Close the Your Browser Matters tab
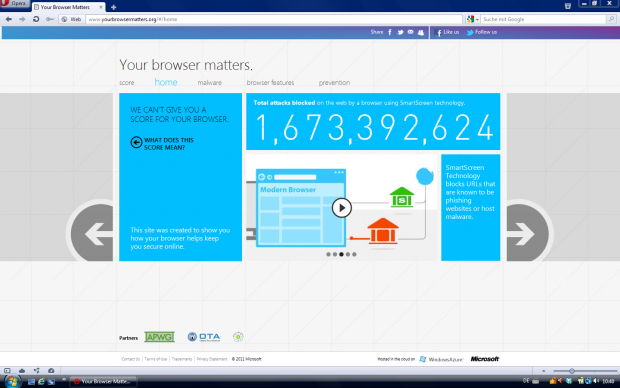Screen dimensions: 620x388 click(x=100, y=7)
